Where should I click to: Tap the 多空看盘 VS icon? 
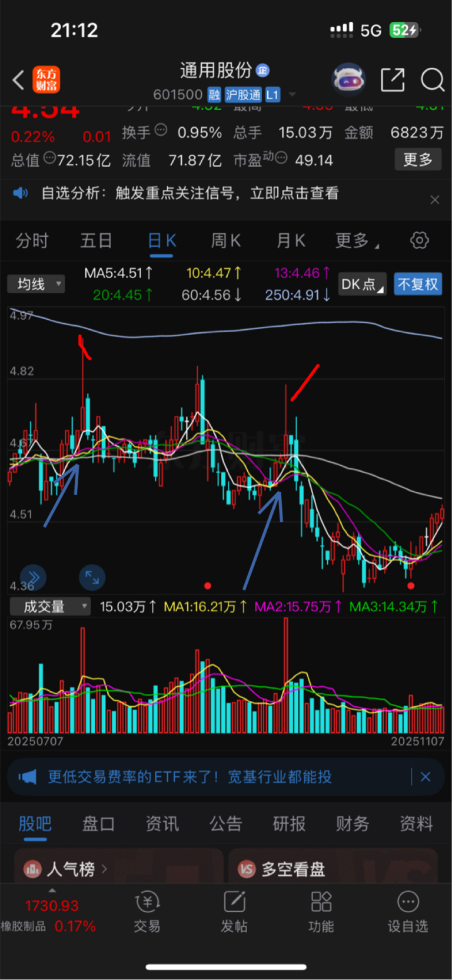click(x=247, y=869)
